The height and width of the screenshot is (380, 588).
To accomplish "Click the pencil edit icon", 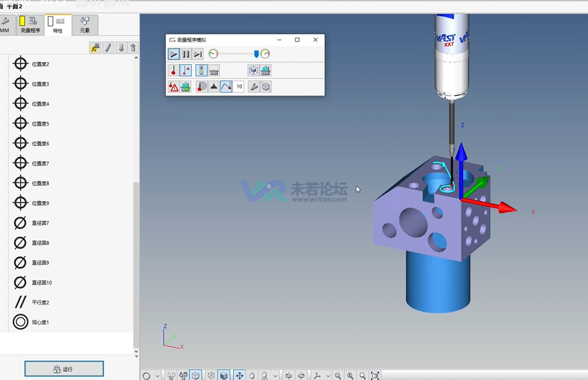I will (108, 48).
